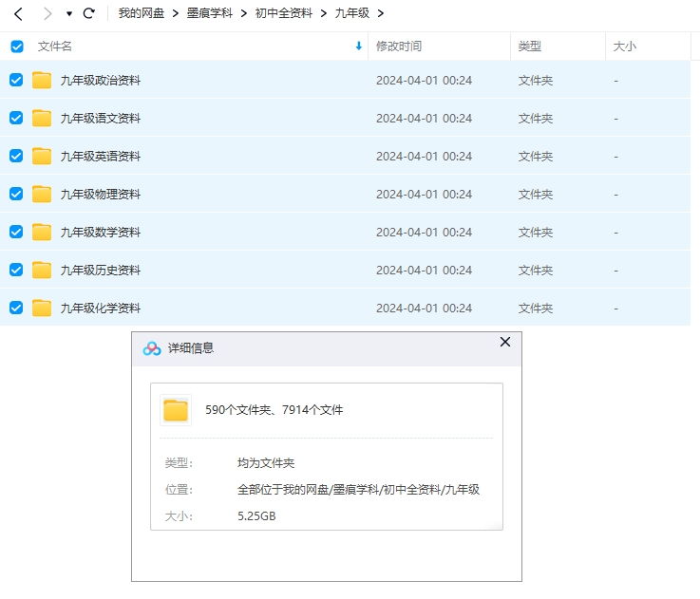
Task: Click the back navigation arrow
Action: pos(18,14)
